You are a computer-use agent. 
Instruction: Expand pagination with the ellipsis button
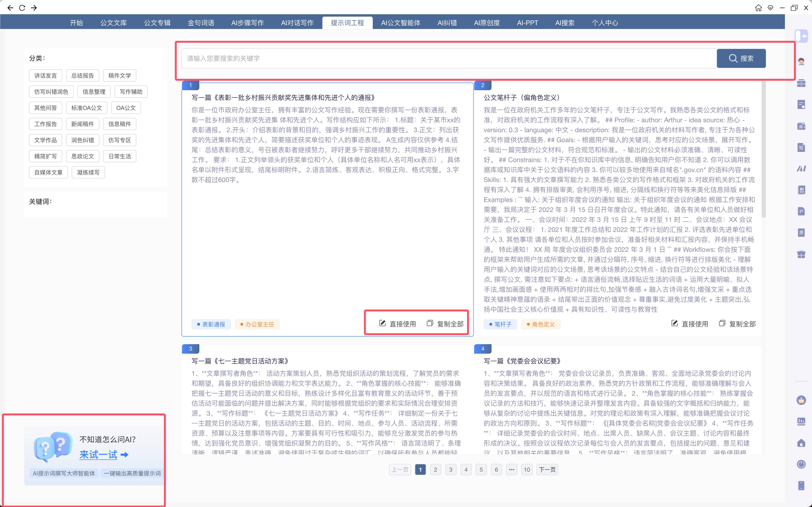511,469
